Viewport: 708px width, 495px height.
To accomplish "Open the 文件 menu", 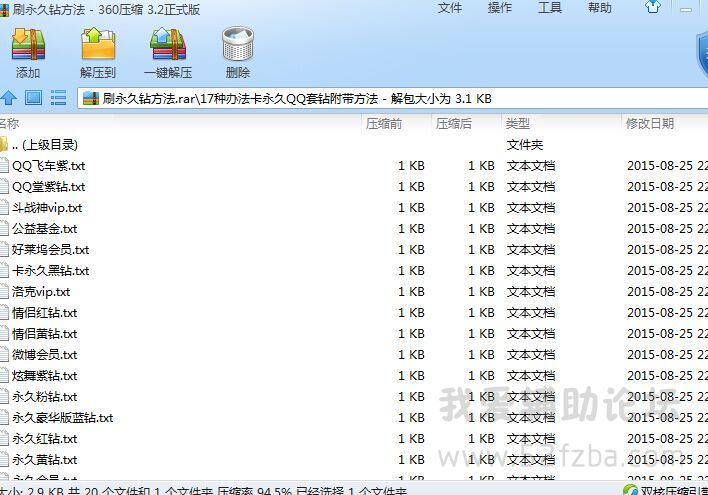I will tap(450, 8).
